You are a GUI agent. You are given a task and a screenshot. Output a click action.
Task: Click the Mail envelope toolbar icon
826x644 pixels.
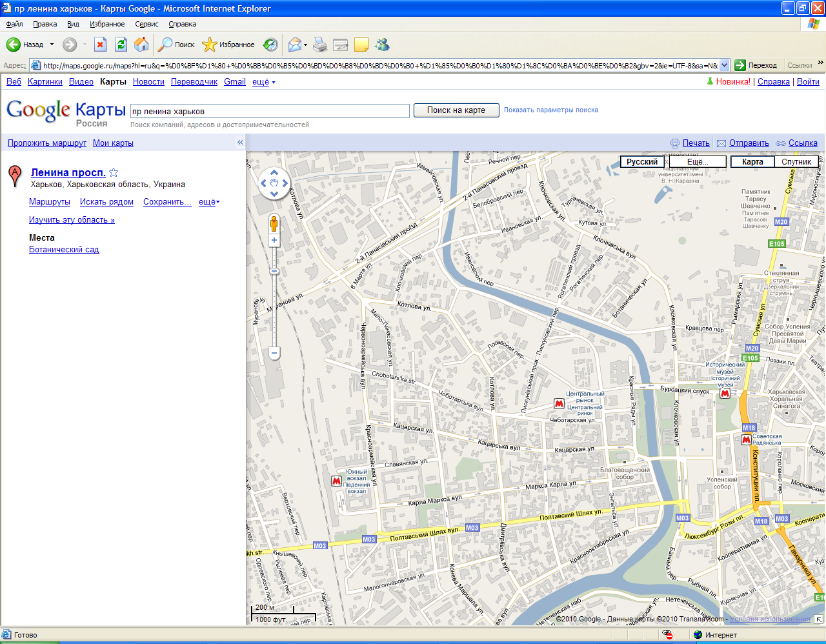click(x=295, y=45)
